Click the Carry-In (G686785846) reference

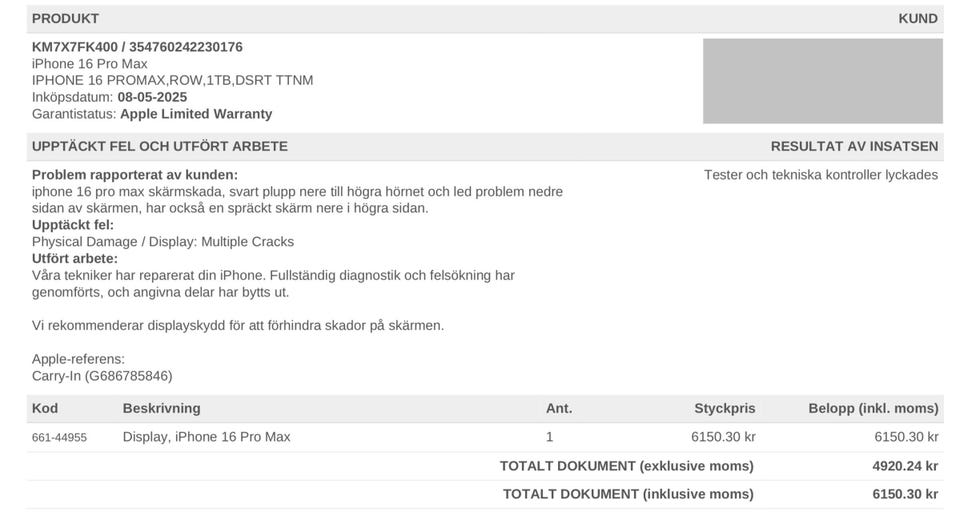point(102,376)
